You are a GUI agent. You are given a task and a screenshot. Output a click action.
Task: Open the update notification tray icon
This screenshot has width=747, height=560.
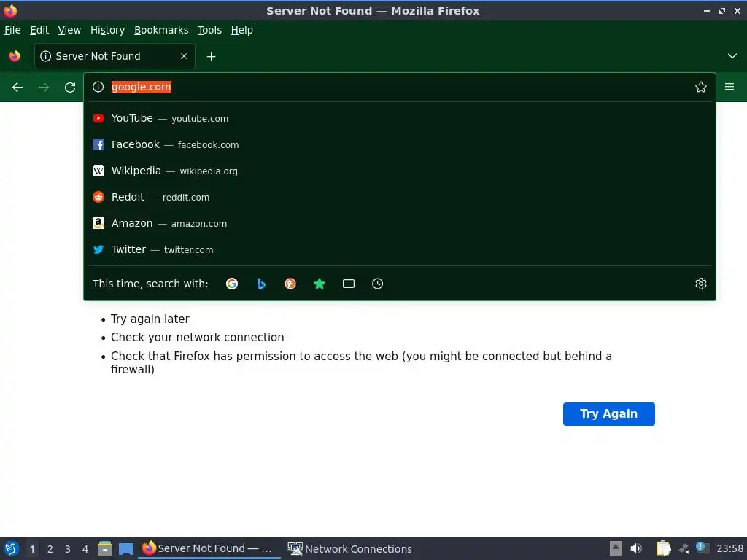(702, 548)
